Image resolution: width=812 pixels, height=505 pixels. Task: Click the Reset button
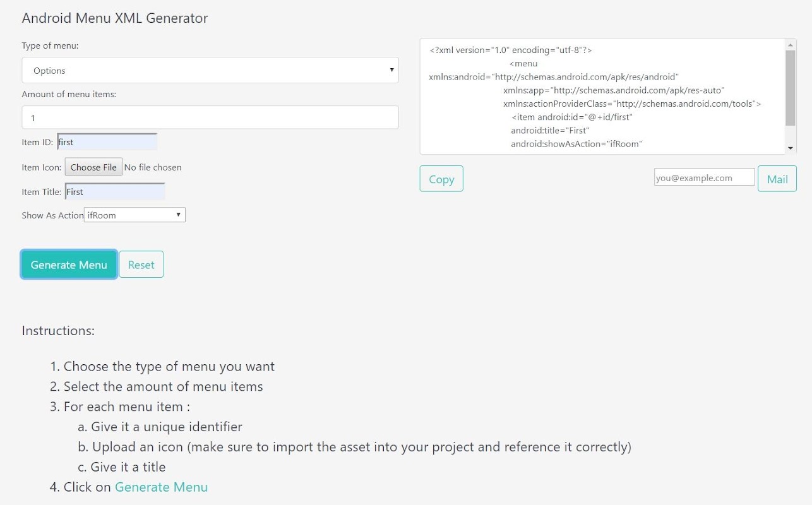point(141,264)
